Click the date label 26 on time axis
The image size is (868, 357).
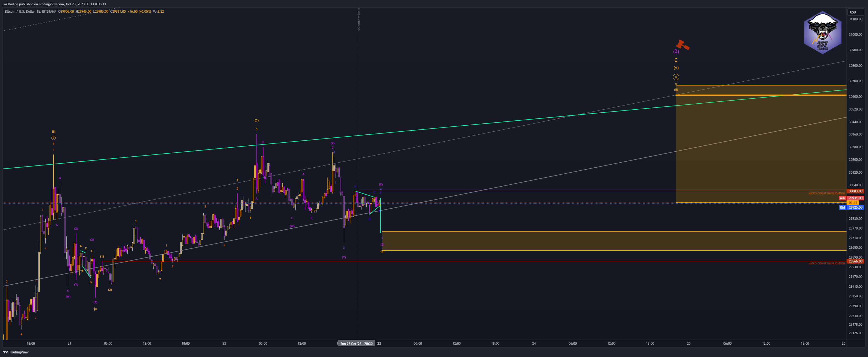844,344
